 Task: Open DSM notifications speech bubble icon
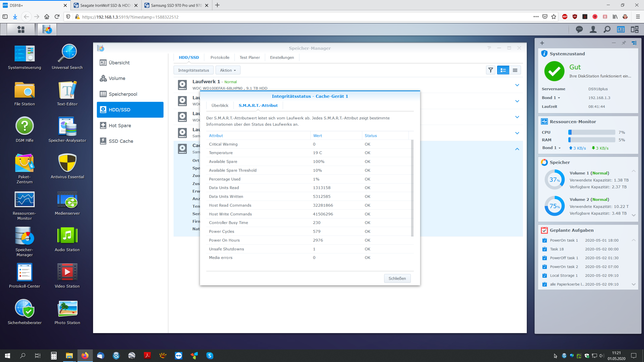point(579,30)
